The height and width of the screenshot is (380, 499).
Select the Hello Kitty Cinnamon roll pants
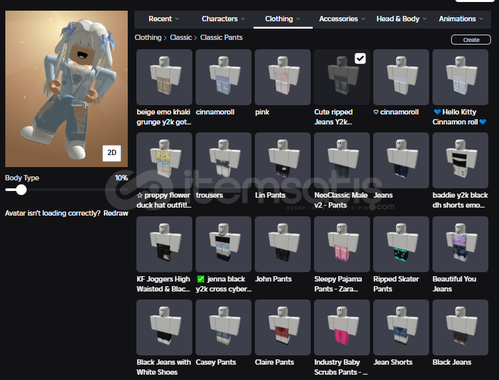point(460,77)
